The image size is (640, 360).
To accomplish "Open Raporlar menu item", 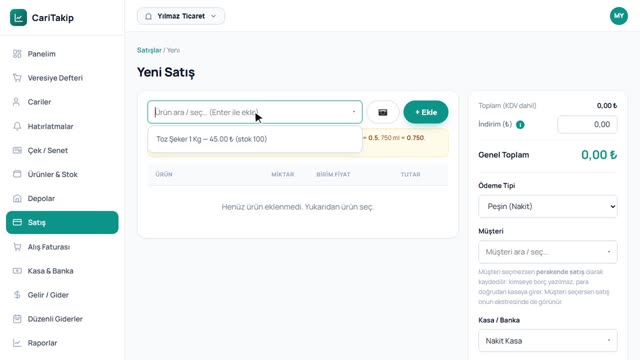I will (x=62, y=343).
